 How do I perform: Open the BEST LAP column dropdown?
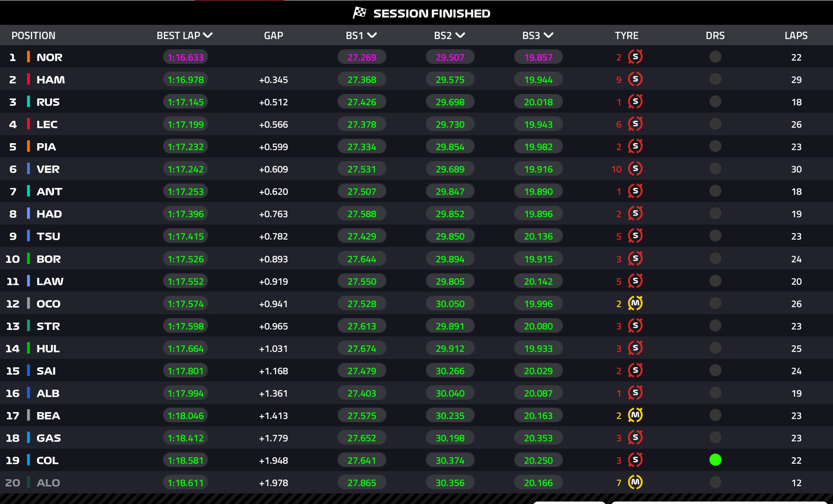point(208,35)
